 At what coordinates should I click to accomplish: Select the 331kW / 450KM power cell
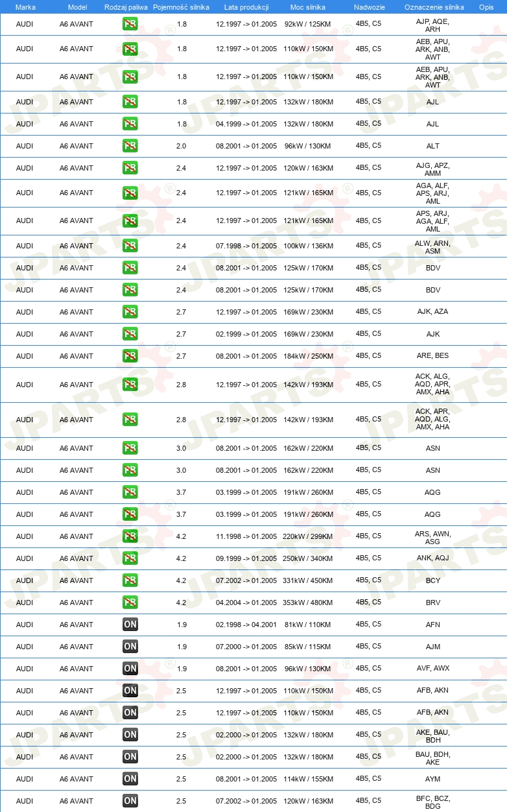click(307, 580)
